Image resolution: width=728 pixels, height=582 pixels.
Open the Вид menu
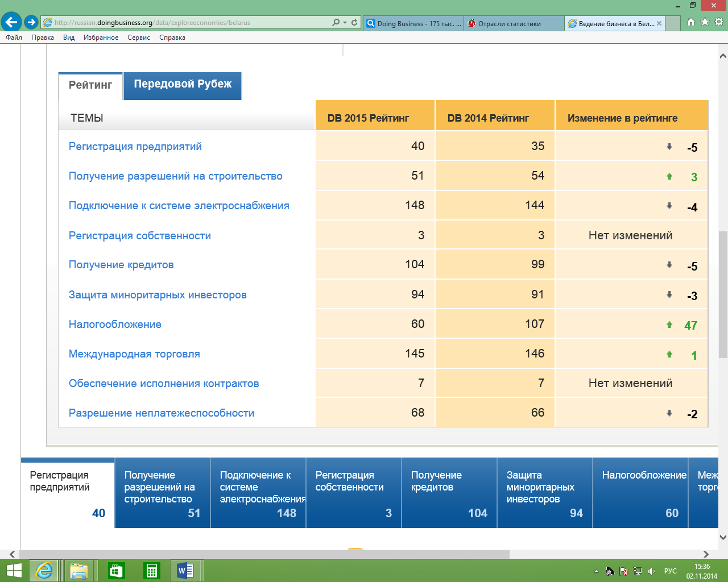69,38
